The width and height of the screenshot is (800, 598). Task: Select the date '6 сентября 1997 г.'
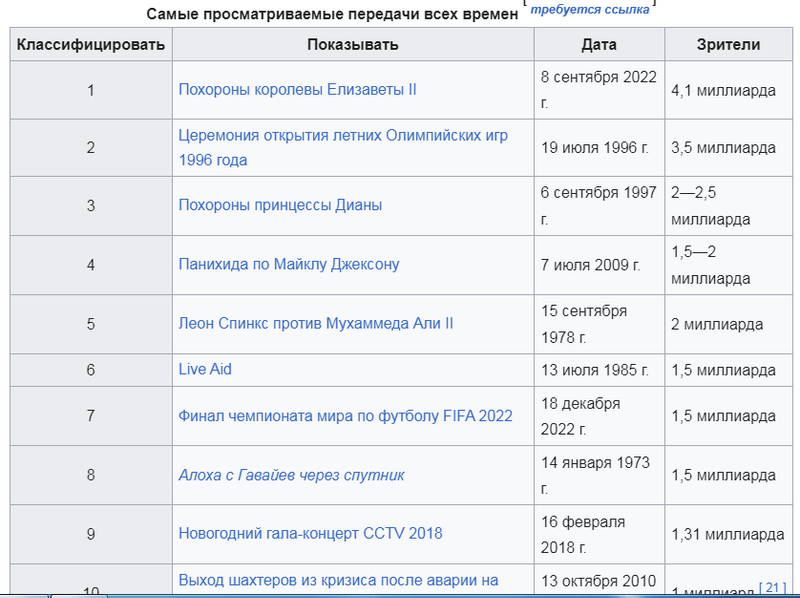coord(598,206)
